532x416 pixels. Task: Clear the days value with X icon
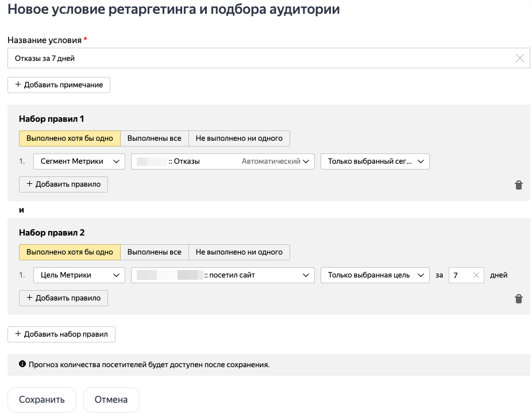pos(476,275)
